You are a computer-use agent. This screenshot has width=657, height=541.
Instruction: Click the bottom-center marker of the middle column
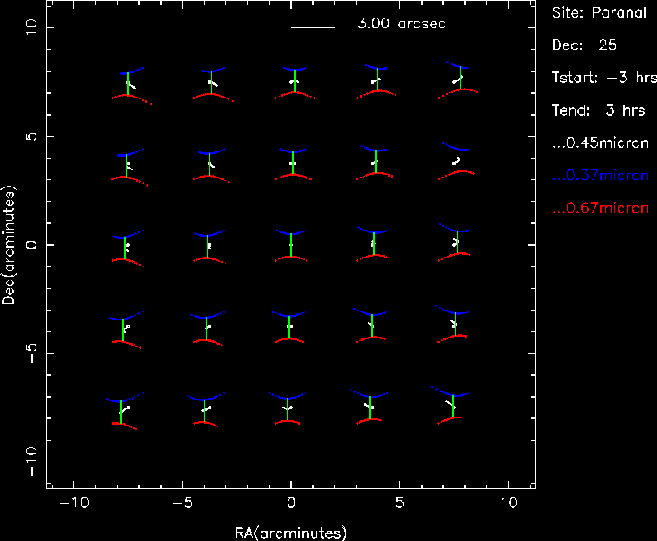click(x=289, y=408)
